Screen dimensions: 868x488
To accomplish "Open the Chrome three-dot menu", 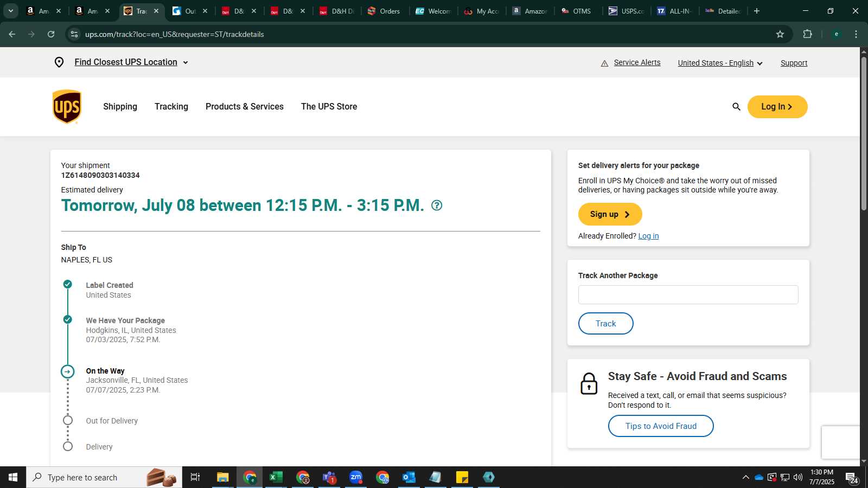I will pyautogui.click(x=856, y=34).
